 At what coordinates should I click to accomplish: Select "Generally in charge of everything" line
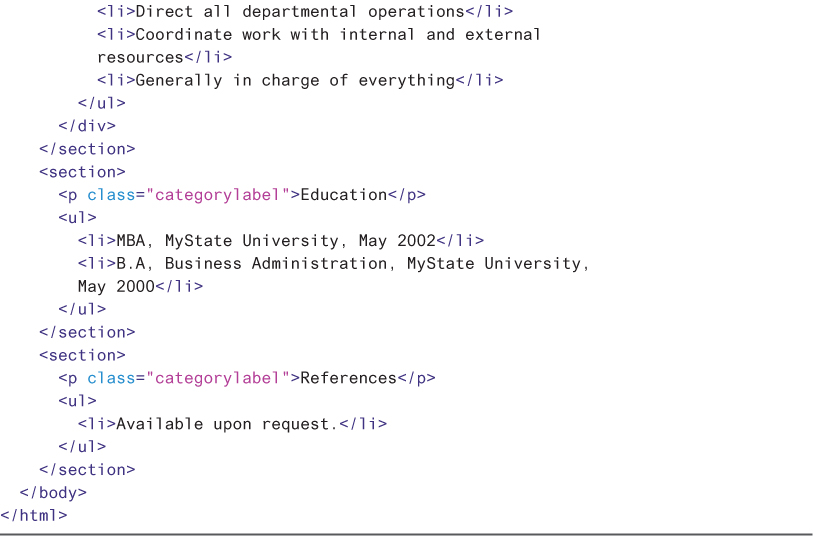tap(295, 80)
